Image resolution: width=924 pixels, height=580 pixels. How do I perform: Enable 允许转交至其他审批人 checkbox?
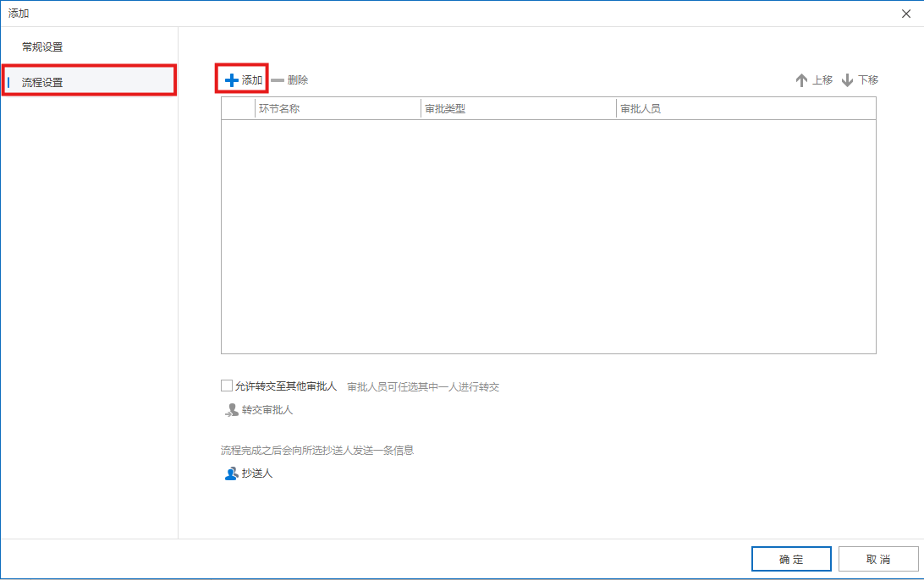(226, 385)
